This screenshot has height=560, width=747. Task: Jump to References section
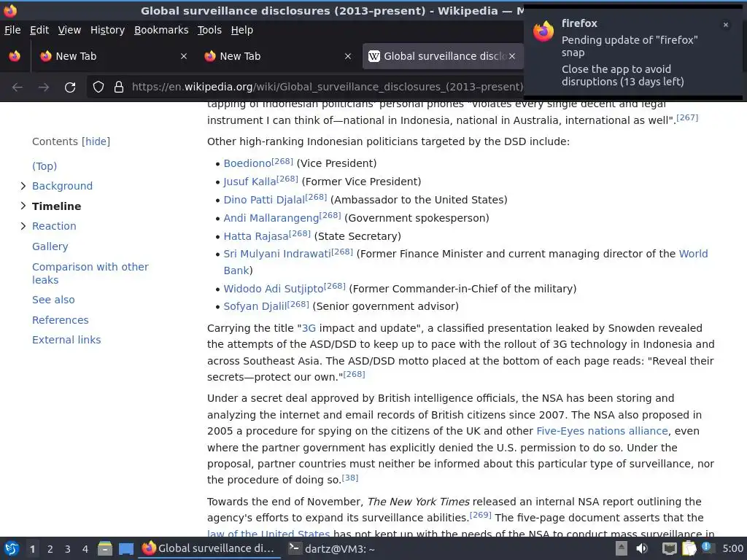[x=60, y=320]
